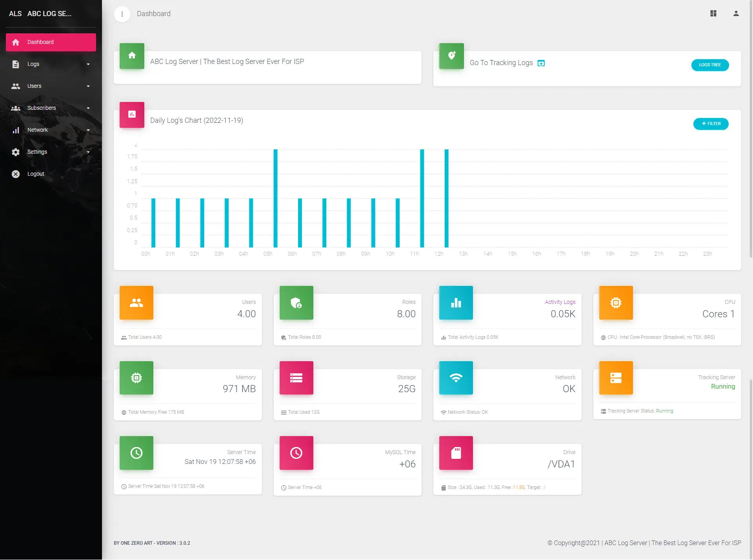Click the LOGS TREE button
The width and height of the screenshot is (753, 560).
coord(710,65)
